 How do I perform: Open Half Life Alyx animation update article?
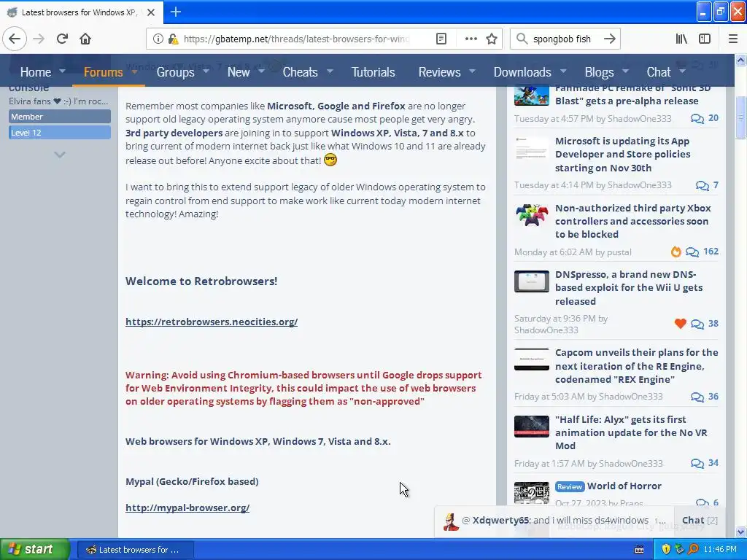[x=631, y=432]
